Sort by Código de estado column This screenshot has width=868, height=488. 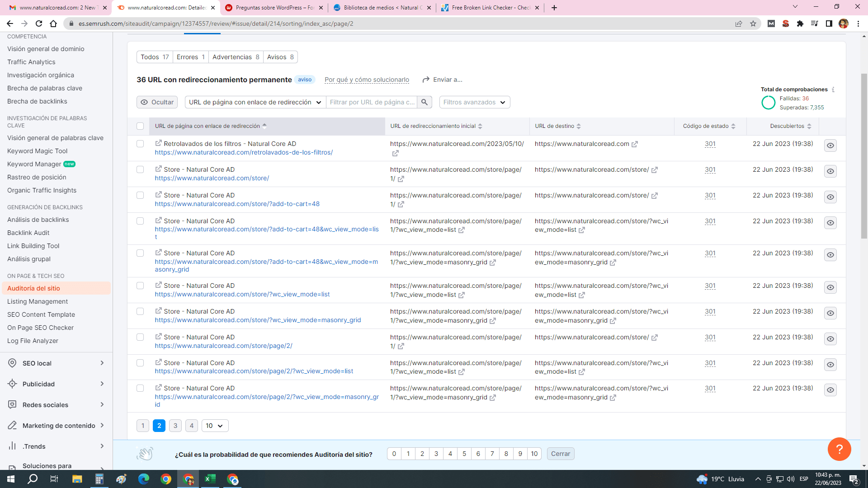pyautogui.click(x=709, y=126)
